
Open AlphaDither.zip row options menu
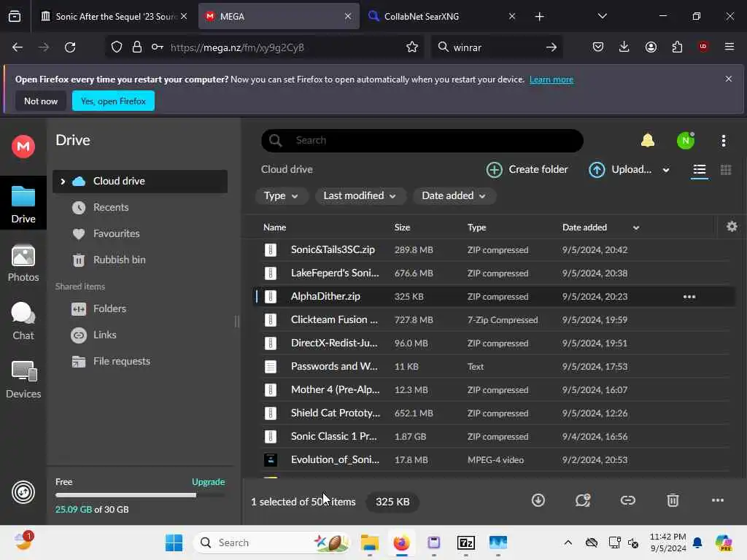[689, 297]
